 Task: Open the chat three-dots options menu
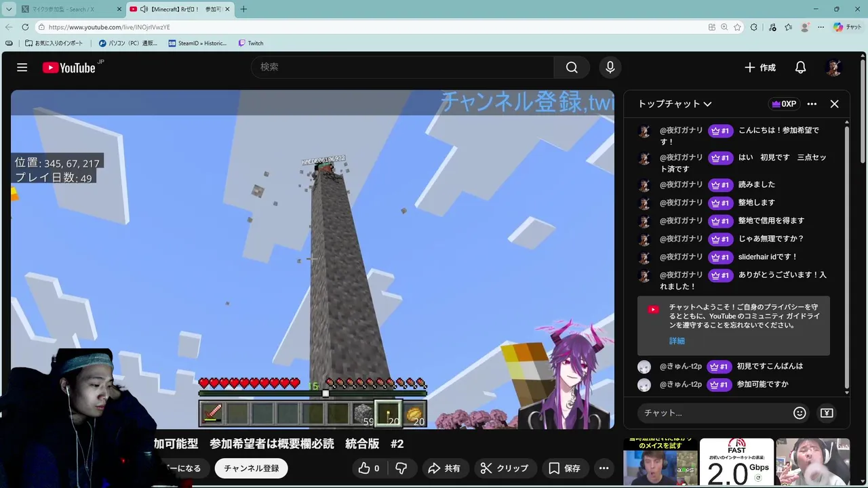pyautogui.click(x=812, y=104)
